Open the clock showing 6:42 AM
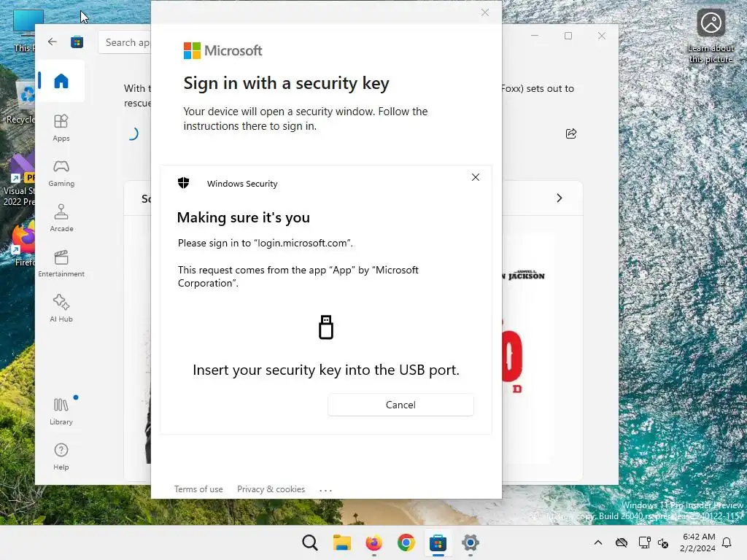 coord(698,542)
